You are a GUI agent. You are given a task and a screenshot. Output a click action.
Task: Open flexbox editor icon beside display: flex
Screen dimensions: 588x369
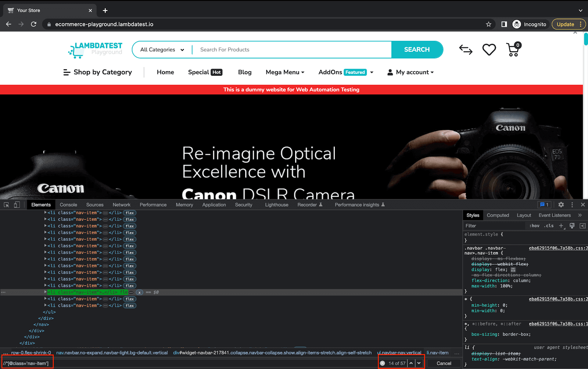click(513, 269)
